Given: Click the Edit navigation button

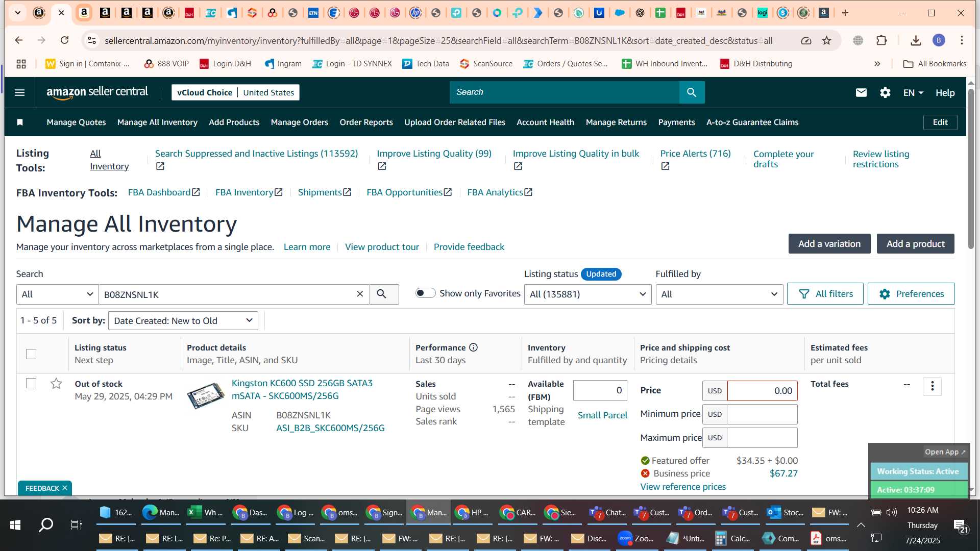Looking at the screenshot, I should click(x=940, y=122).
